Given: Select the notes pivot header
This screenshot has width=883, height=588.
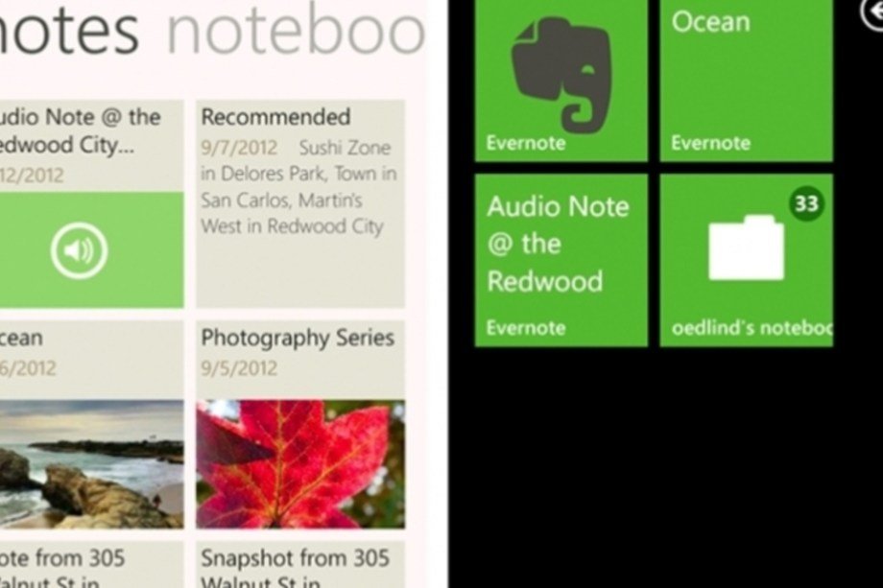Looking at the screenshot, I should [x=67, y=30].
